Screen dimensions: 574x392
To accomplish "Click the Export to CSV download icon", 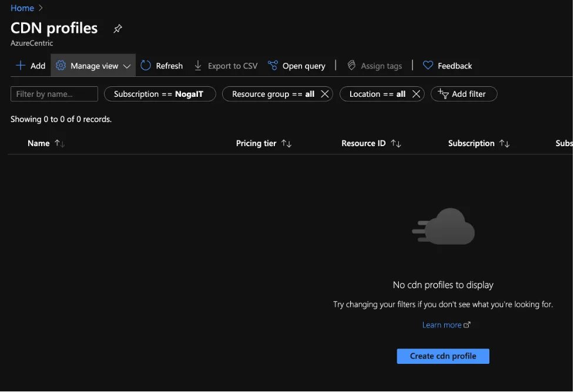I will (198, 66).
